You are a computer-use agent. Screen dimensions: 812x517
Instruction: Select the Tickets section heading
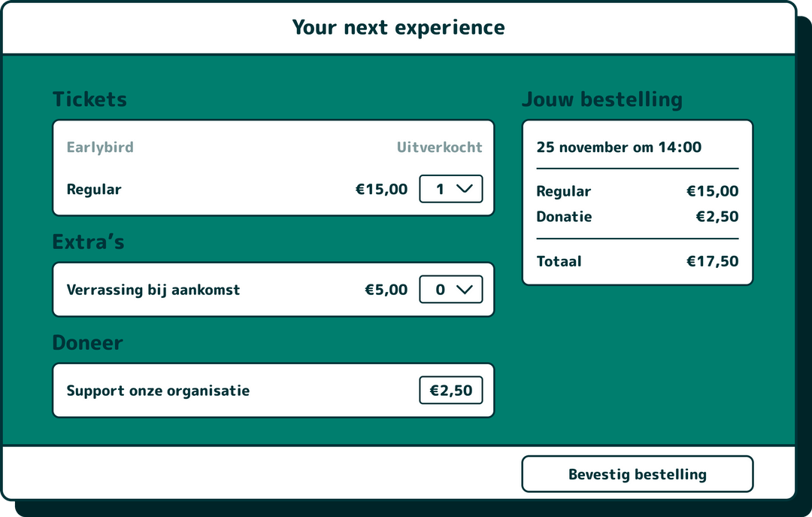tap(89, 99)
